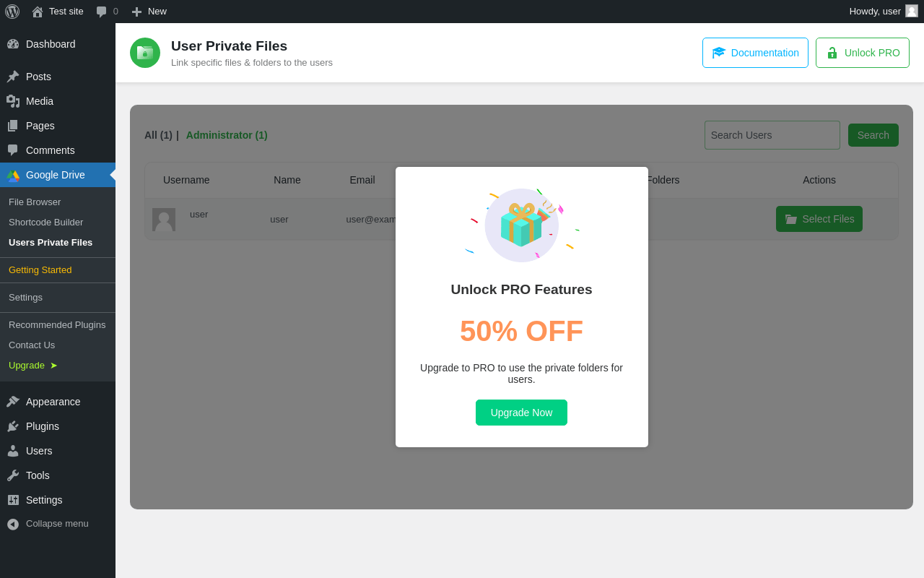The height and width of the screenshot is (578, 924).
Task: Open the Plugins sidebar icon
Action: [13, 426]
